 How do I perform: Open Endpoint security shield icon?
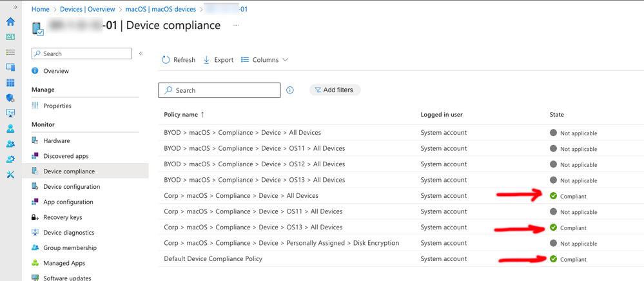pos(10,98)
